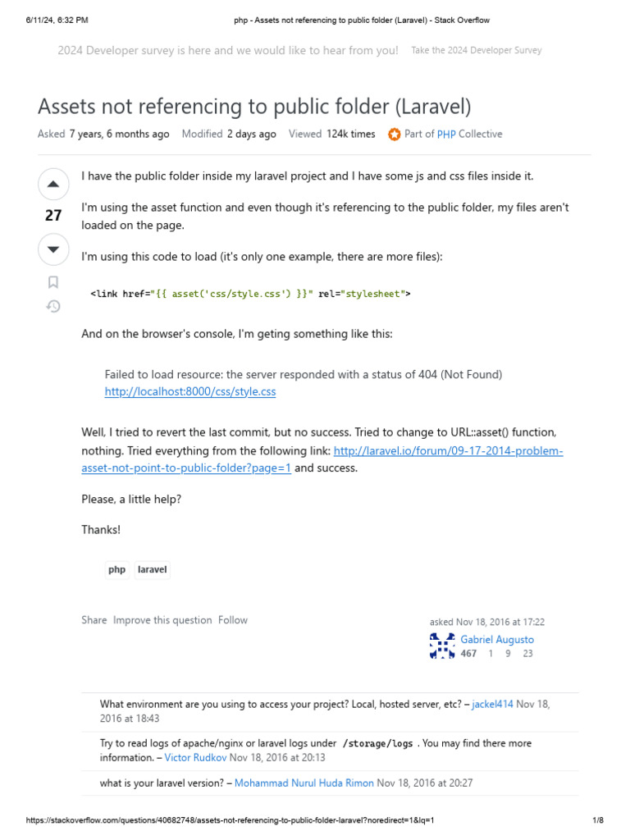Image resolution: width=630 pixels, height=840 pixels.
Task: Take the 2024 Developer Survey
Action: [x=476, y=50]
